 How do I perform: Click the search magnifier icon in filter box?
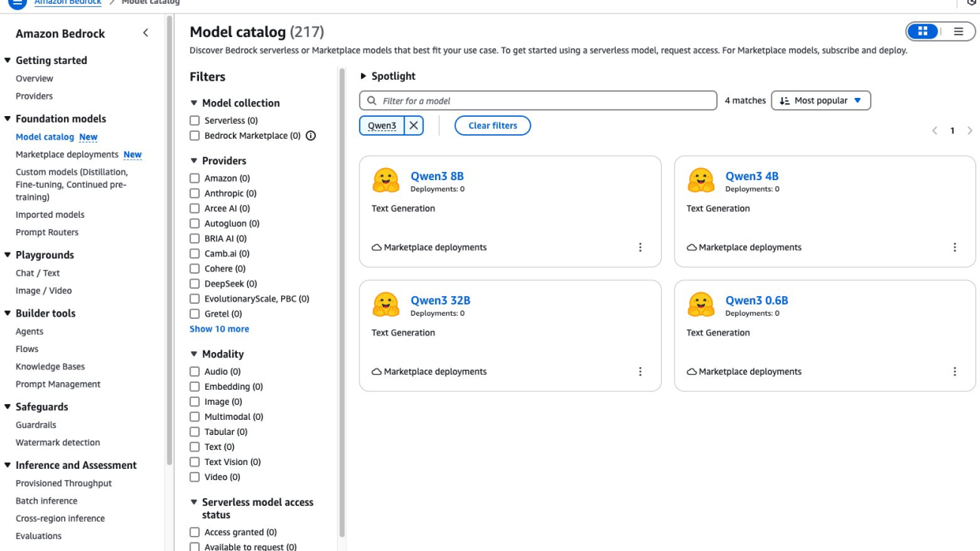372,101
